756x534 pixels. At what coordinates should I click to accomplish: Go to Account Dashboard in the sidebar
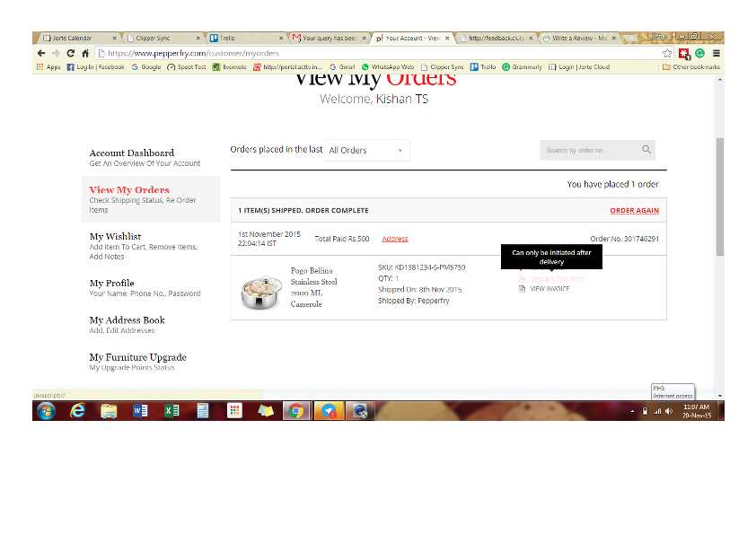tap(145, 158)
